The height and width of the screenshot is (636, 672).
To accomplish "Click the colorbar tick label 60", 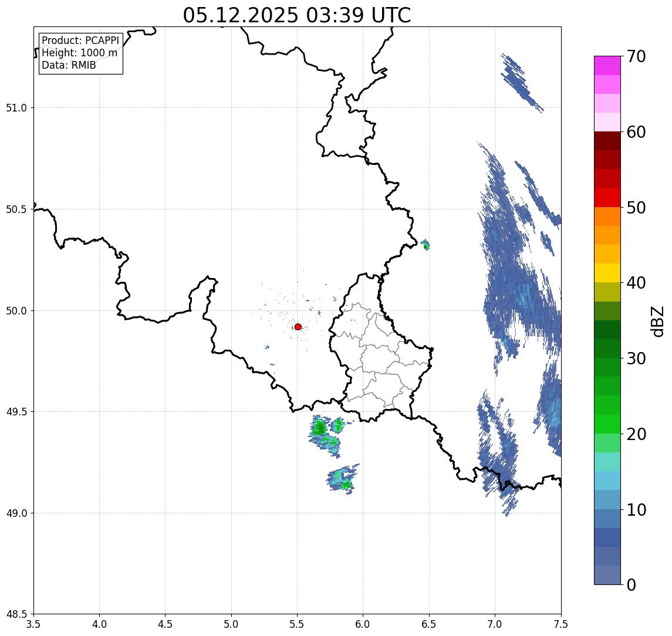I will pyautogui.click(x=636, y=133).
